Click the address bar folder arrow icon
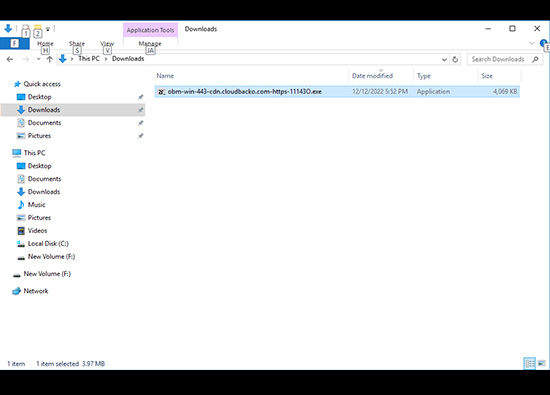This screenshot has height=395, width=550. point(62,59)
